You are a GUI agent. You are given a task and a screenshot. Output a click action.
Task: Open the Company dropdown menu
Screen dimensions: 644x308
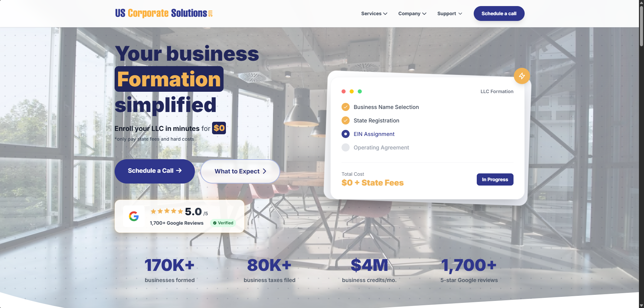pyautogui.click(x=412, y=13)
